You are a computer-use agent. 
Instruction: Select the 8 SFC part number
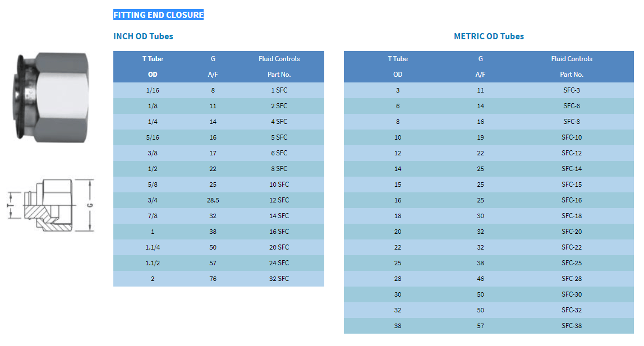pyautogui.click(x=279, y=169)
